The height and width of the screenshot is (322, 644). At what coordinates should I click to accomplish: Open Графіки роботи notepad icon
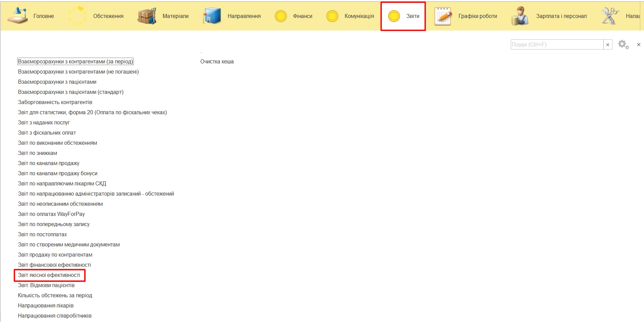[x=443, y=16]
